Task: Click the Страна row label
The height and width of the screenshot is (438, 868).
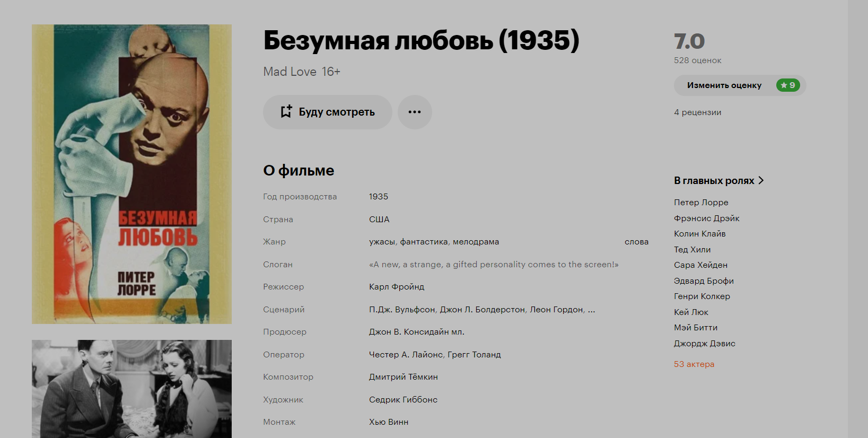Action: (x=278, y=220)
